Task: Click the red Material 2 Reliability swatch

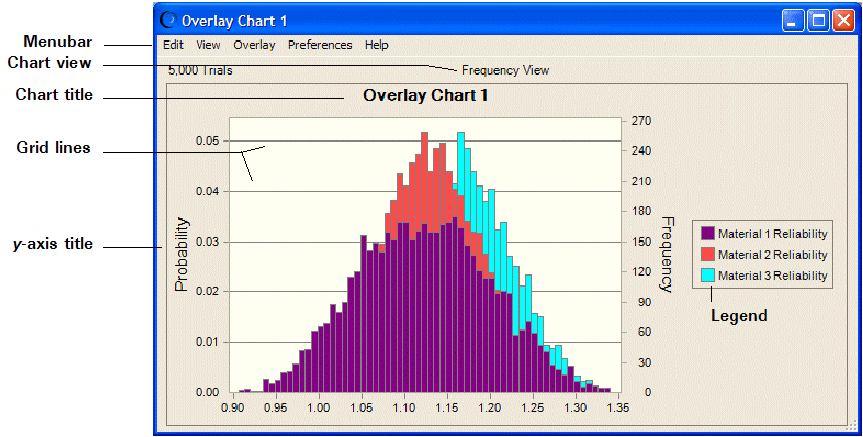Action: [708, 254]
